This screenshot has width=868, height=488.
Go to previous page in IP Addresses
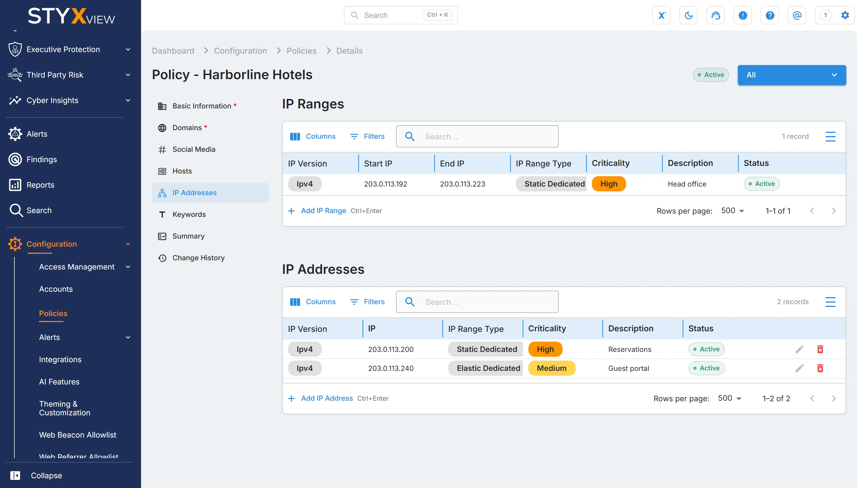(x=812, y=399)
